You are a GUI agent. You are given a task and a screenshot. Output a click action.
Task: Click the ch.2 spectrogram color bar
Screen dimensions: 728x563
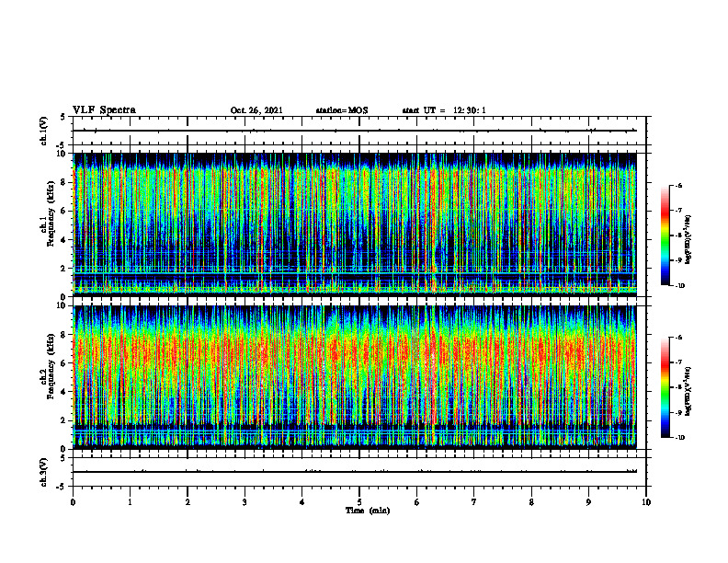coord(665,387)
